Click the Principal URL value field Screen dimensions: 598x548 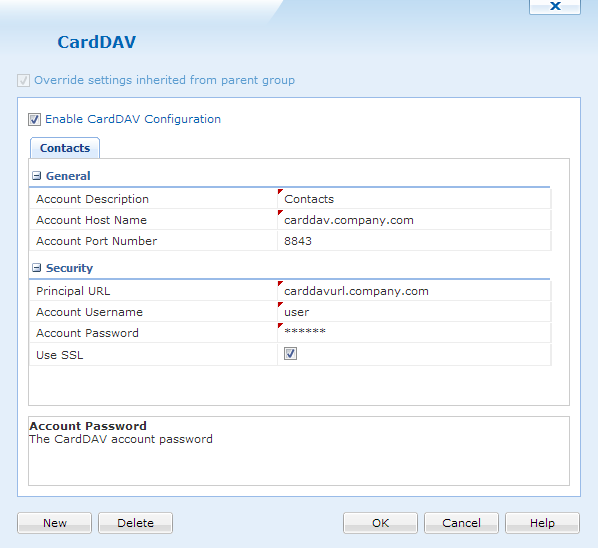[x=414, y=291]
